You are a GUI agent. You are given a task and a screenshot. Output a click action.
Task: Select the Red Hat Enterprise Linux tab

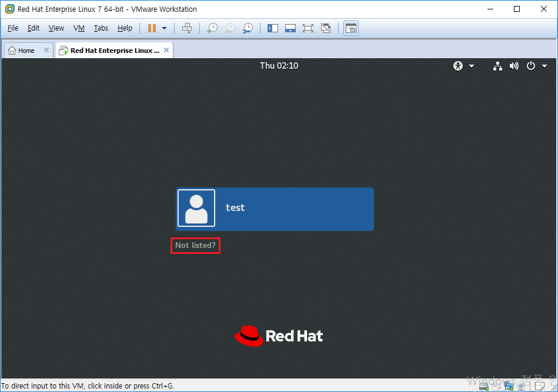[115, 51]
